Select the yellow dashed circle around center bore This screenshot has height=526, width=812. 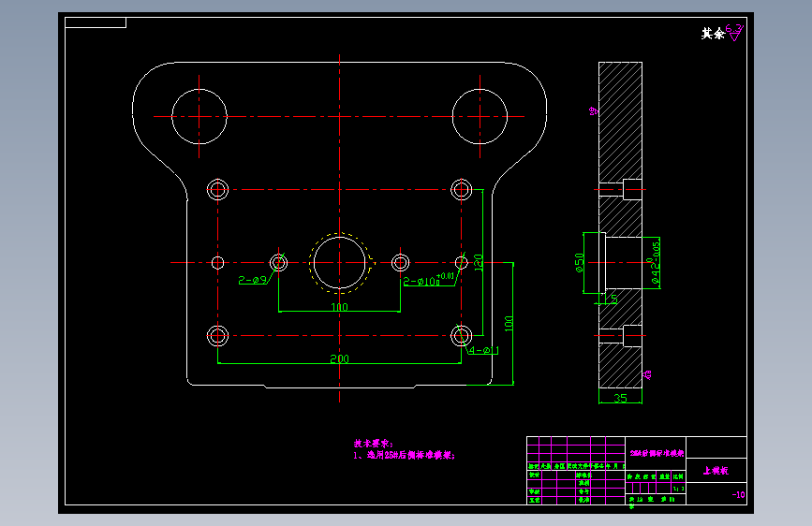point(340,263)
